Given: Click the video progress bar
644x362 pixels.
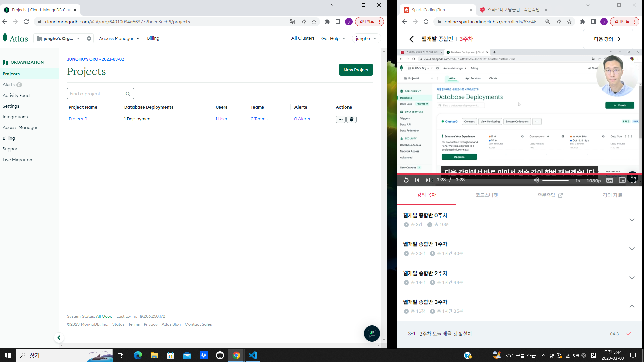Looking at the screenshot, I should click(519, 174).
